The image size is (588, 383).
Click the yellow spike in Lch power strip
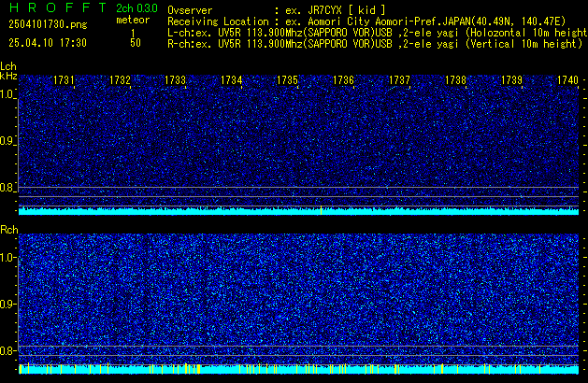(321, 210)
